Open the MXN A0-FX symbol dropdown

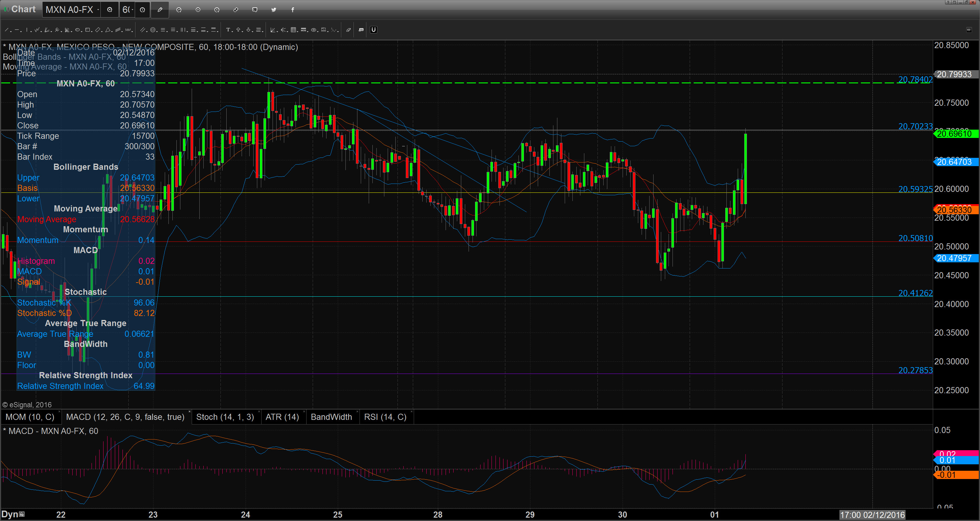click(x=98, y=10)
